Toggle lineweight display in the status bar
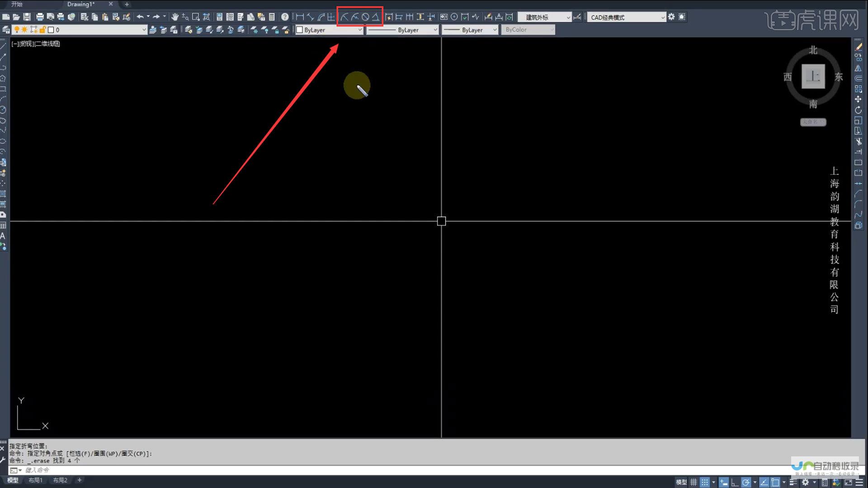The image size is (868, 488). point(793,482)
